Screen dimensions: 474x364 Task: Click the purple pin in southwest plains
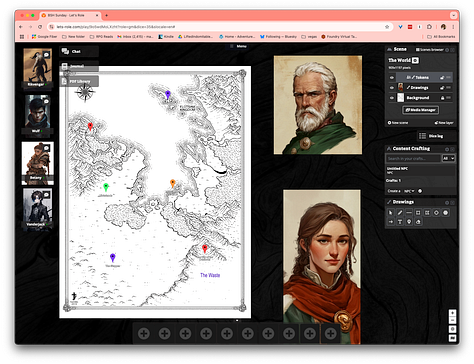point(113,257)
